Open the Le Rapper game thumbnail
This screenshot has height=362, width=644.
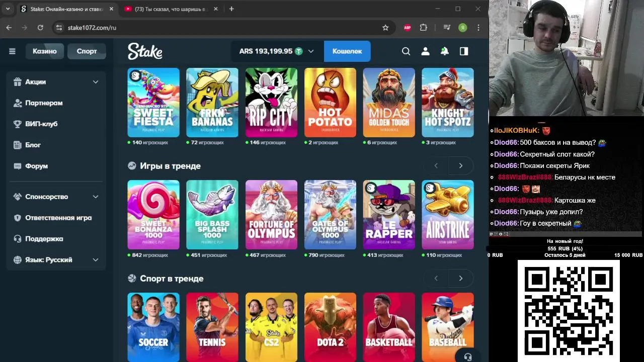pyautogui.click(x=389, y=215)
